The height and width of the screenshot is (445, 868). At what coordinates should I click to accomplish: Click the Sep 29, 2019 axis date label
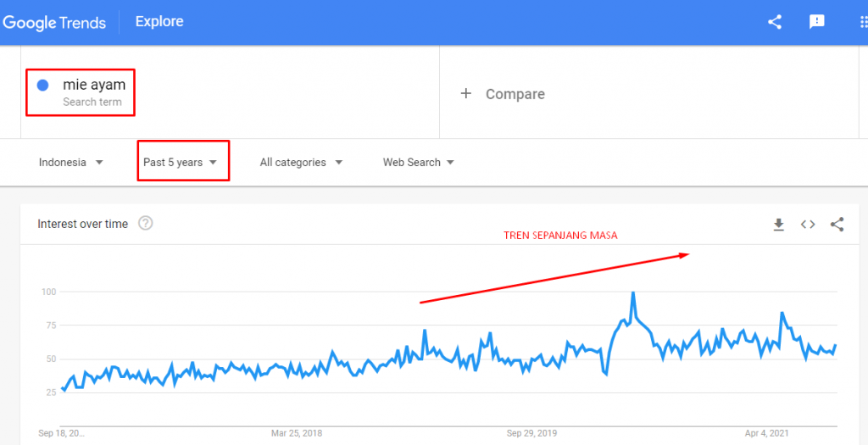tap(532, 433)
